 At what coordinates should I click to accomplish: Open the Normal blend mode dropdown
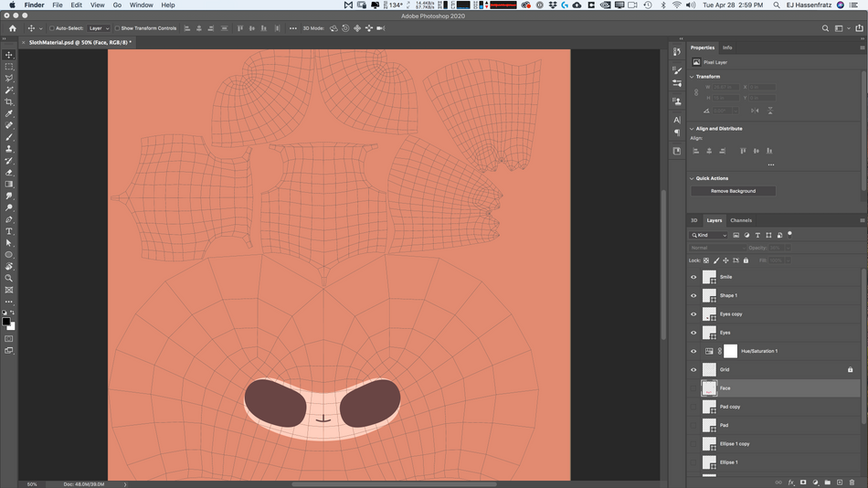[x=717, y=248]
